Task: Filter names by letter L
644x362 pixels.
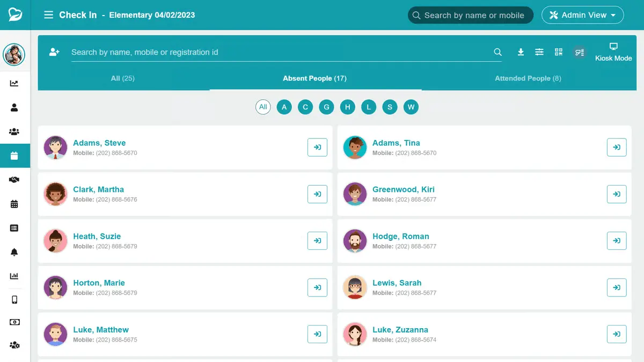Action: pyautogui.click(x=369, y=107)
